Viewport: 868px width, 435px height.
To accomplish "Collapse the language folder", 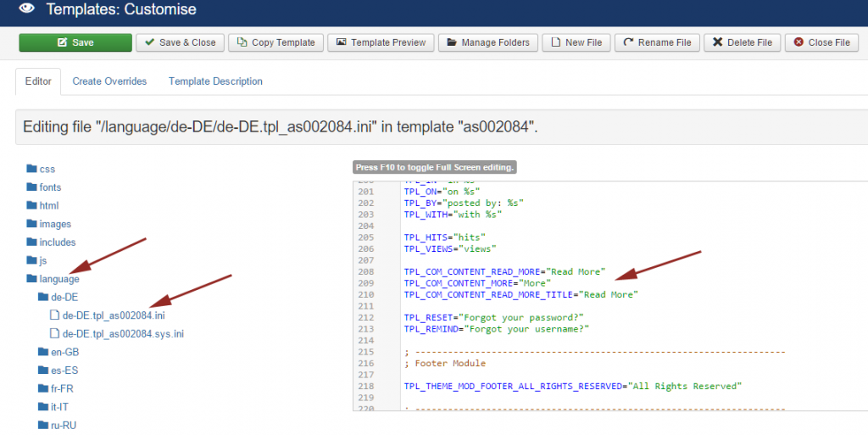I will pos(53,279).
